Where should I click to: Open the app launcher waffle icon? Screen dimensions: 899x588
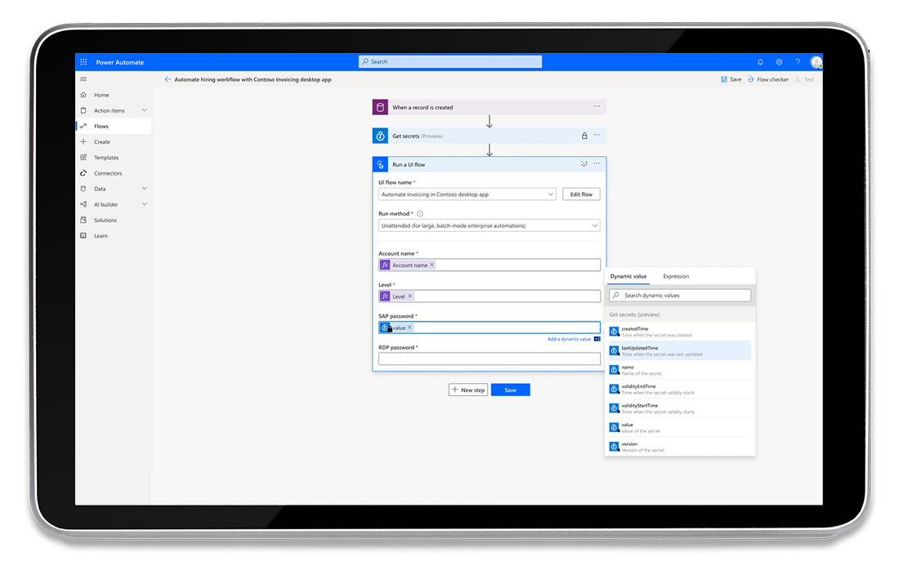[83, 62]
